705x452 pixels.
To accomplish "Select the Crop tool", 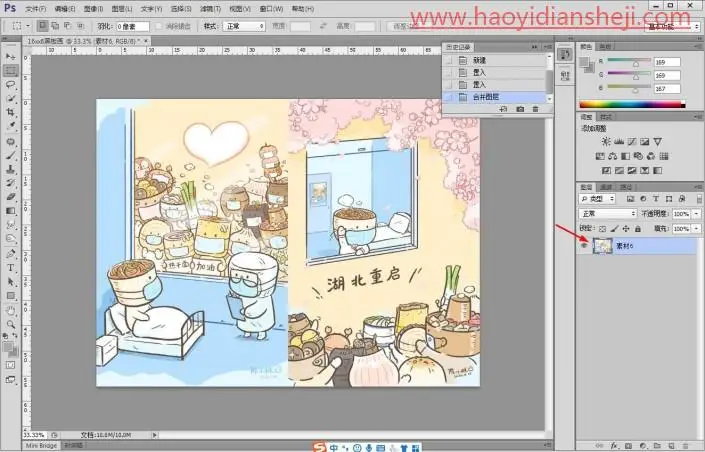I will 10,112.
